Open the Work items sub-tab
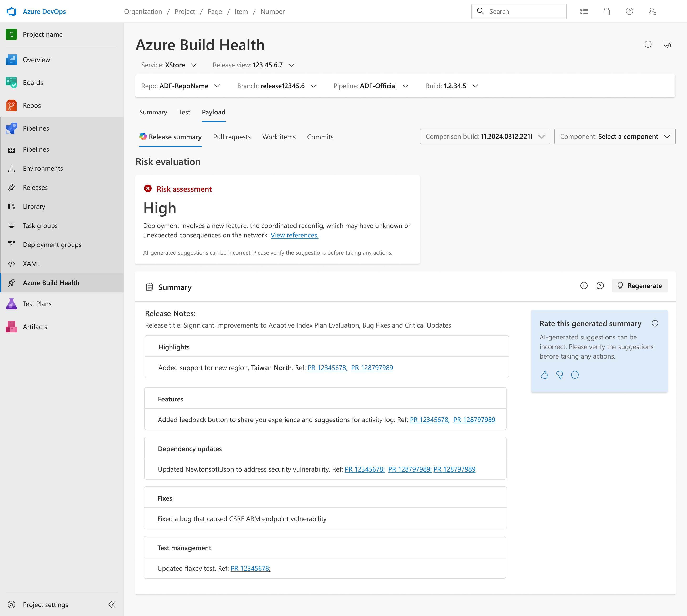This screenshot has height=616, width=687. click(x=279, y=137)
